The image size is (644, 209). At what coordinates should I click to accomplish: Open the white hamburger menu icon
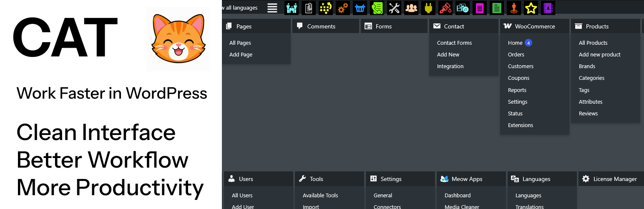(272, 8)
